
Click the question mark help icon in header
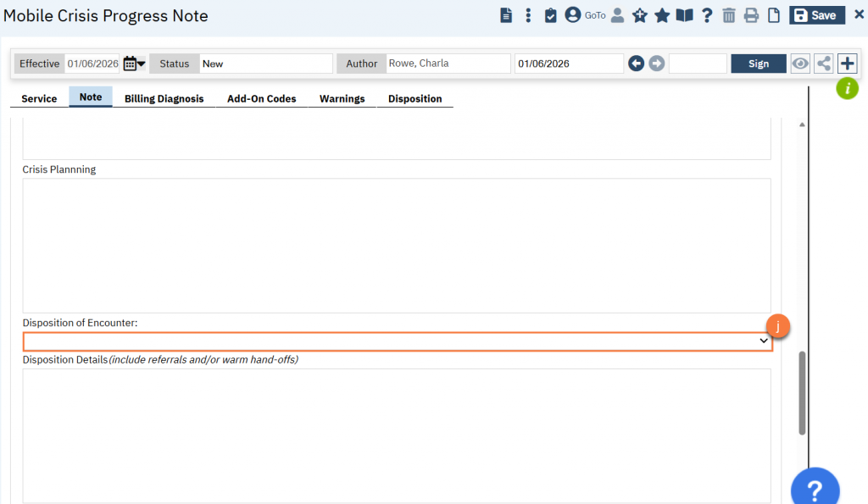coord(707,15)
